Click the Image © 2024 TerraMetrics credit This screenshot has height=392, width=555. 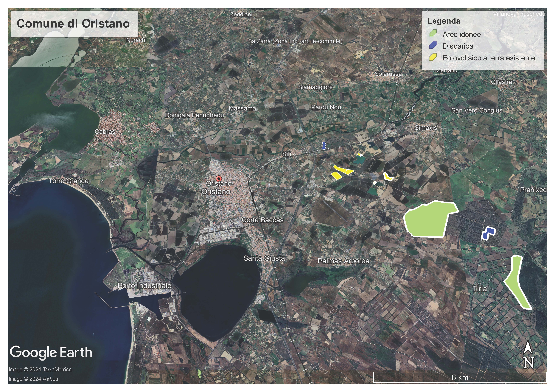click(x=40, y=370)
